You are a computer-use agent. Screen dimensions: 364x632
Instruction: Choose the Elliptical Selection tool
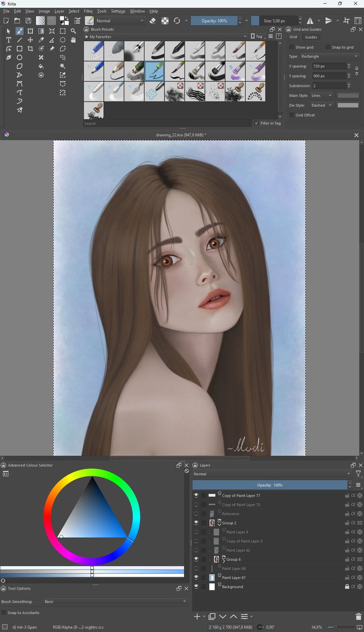[x=63, y=40]
